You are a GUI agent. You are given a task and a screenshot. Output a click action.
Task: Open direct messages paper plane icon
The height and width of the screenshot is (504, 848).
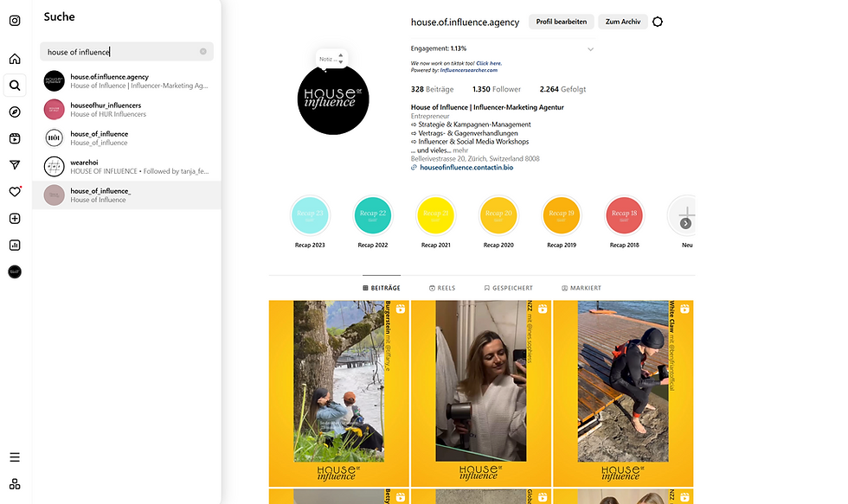tap(15, 165)
